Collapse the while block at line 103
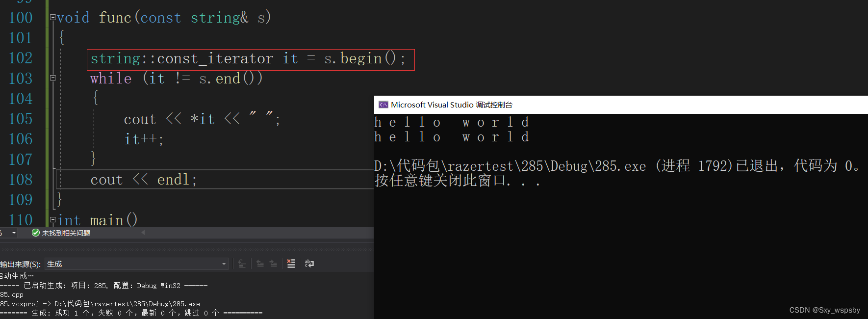Viewport: 868px width, 319px height. pyautogui.click(x=53, y=78)
